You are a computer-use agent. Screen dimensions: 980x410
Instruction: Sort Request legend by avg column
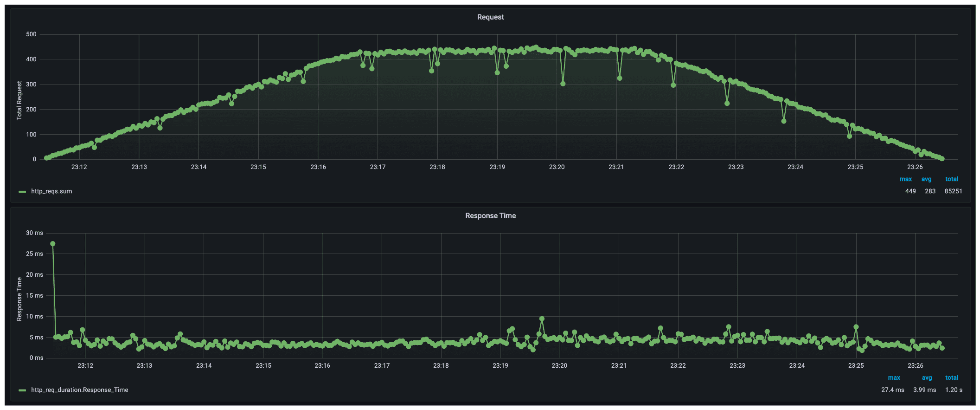[x=926, y=179]
